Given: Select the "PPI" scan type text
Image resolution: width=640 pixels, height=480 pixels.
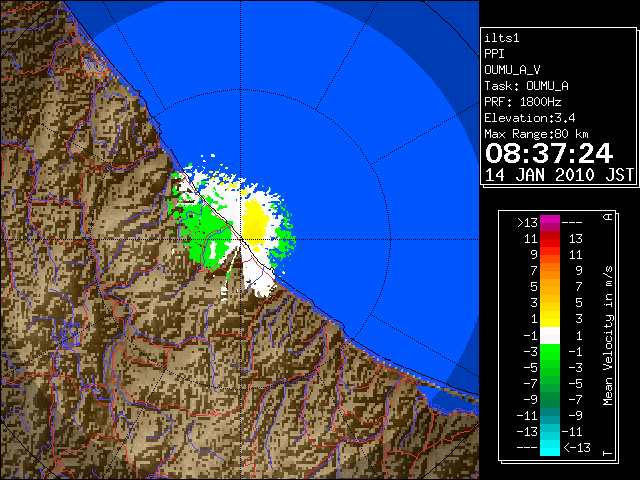Looking at the screenshot, I should click(x=494, y=54).
